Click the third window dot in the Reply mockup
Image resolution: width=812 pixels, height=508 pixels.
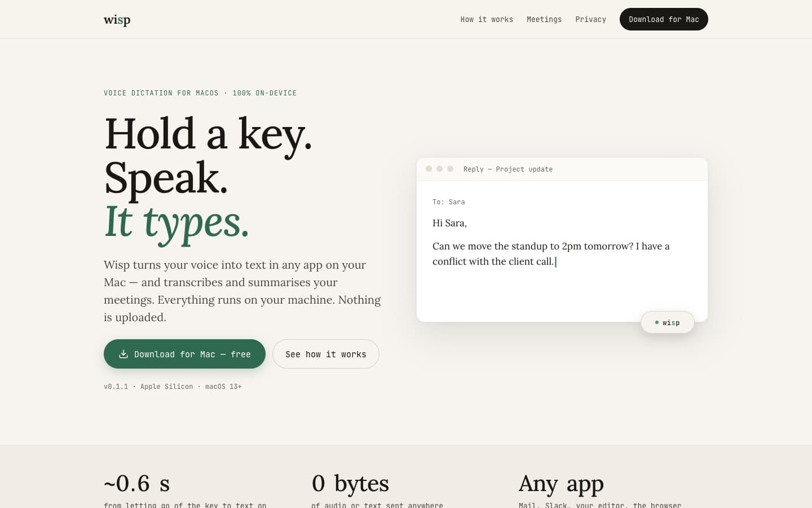click(x=450, y=169)
